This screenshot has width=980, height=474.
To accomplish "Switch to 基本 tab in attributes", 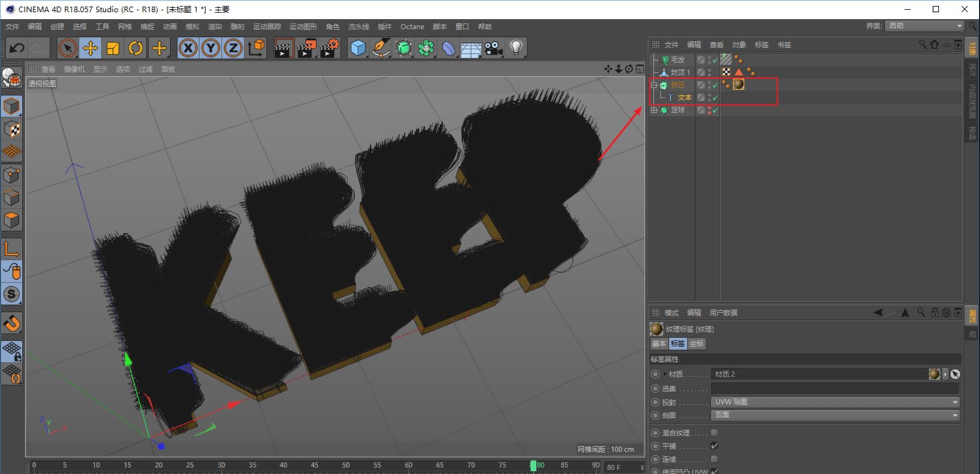I will coord(659,344).
